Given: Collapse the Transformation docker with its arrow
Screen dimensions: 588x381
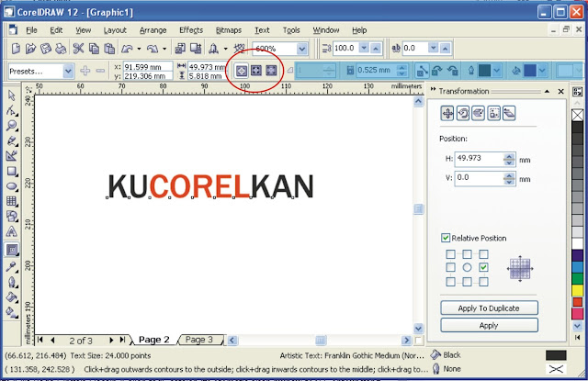Looking at the screenshot, I should point(547,91).
